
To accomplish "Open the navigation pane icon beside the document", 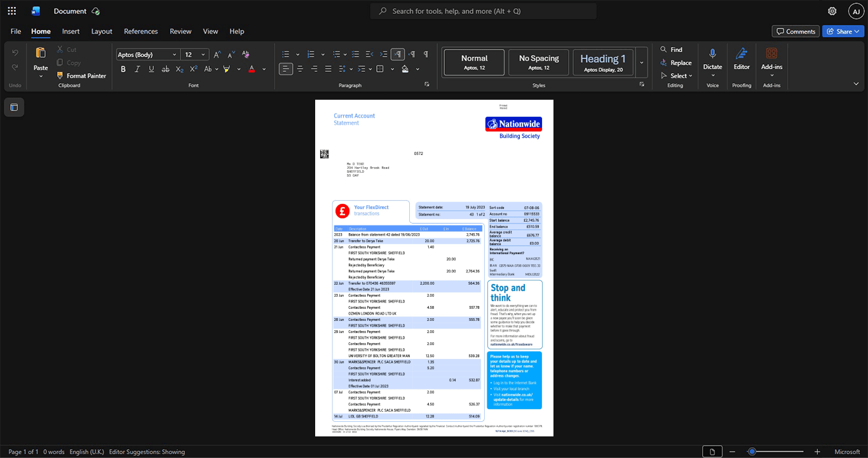I will click(x=14, y=107).
